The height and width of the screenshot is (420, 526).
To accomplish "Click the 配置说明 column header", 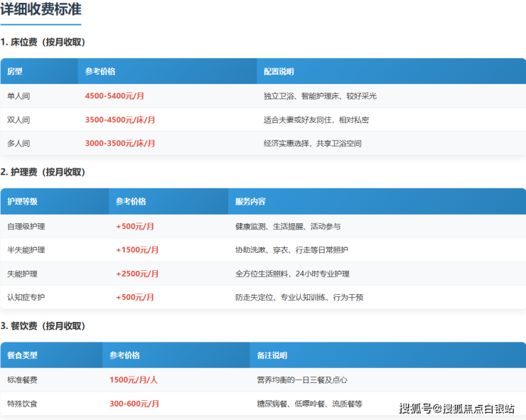I will point(279,72).
